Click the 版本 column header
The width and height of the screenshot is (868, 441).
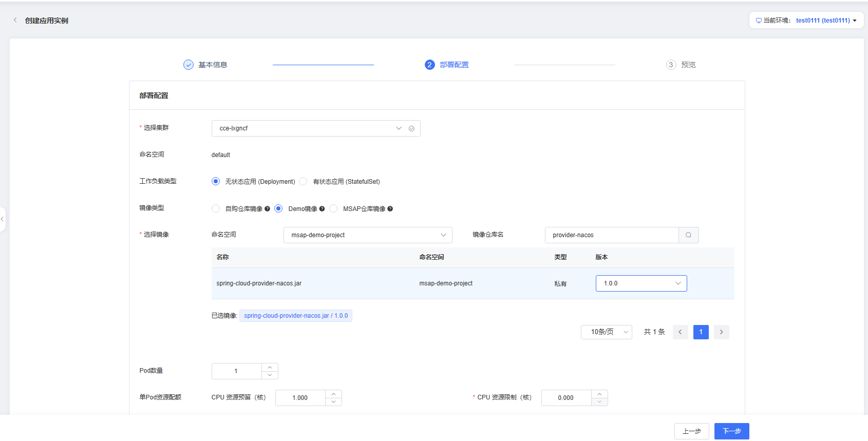point(601,257)
